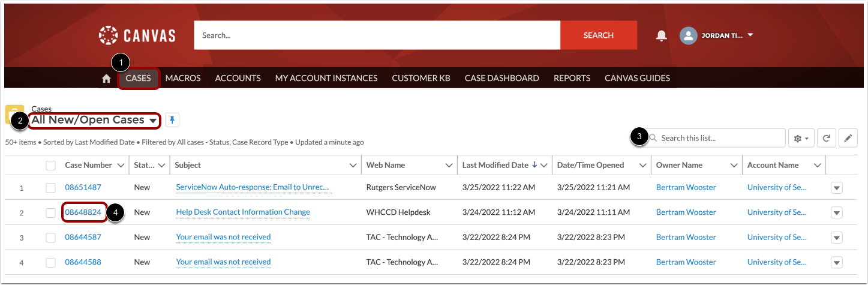Select checkbox for case 08644588
Viewport: 868px width, 285px height.
tap(51, 262)
